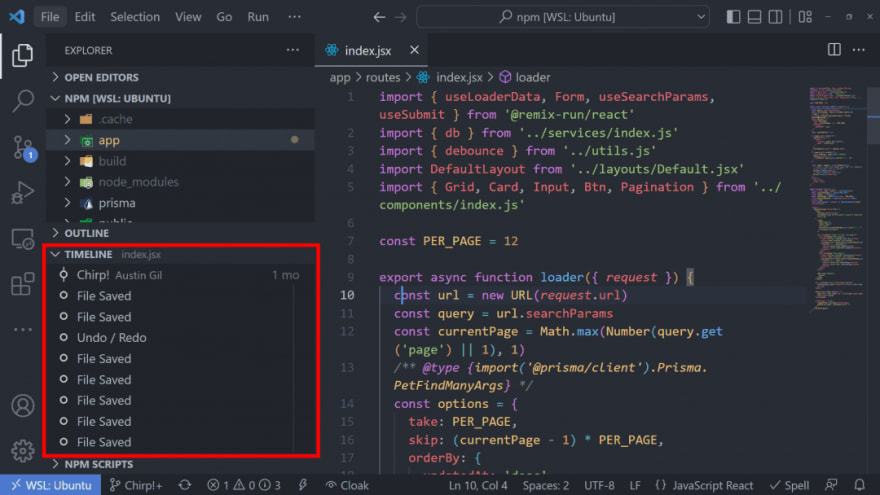Click the routes breadcrumb segment
The height and width of the screenshot is (495, 880).
383,77
